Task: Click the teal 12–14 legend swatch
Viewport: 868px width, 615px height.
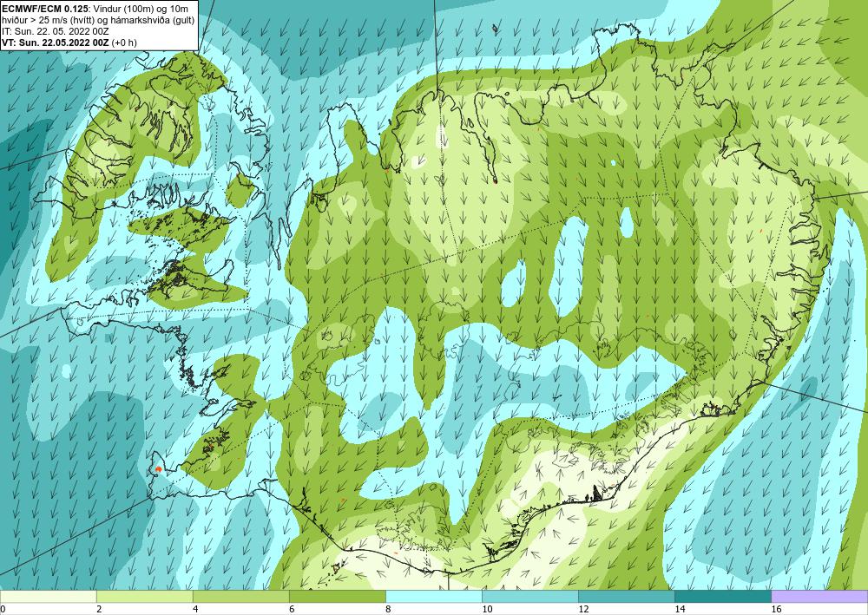Action: click(x=626, y=596)
